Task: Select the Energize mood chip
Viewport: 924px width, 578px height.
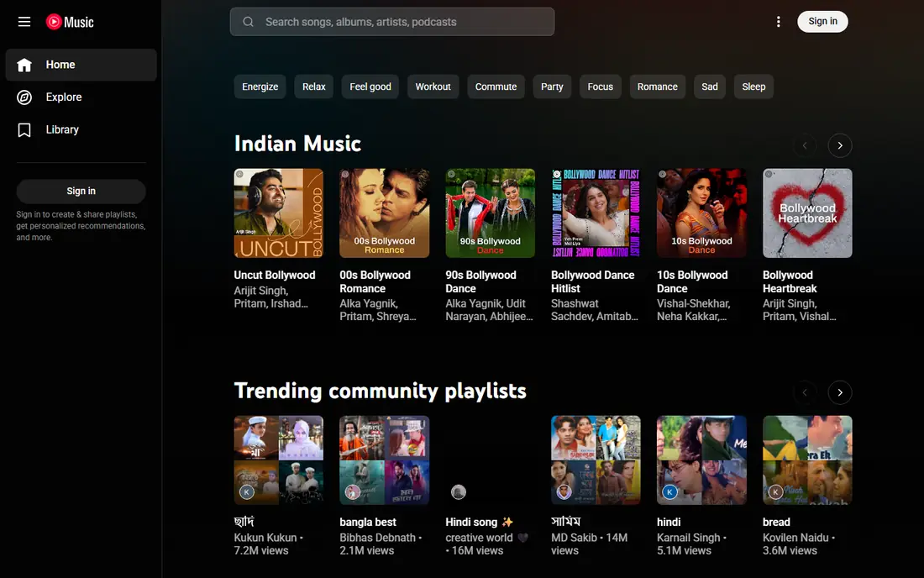Action: (260, 87)
